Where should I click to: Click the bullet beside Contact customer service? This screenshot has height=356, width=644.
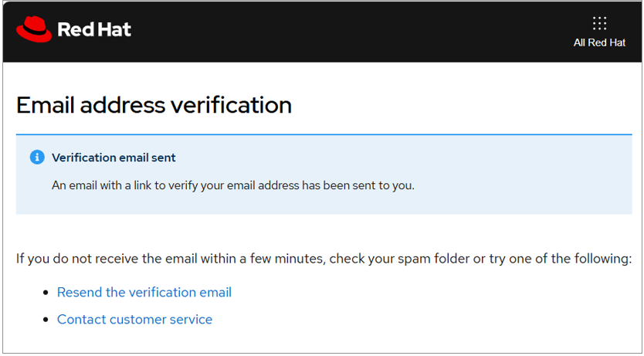click(x=46, y=320)
